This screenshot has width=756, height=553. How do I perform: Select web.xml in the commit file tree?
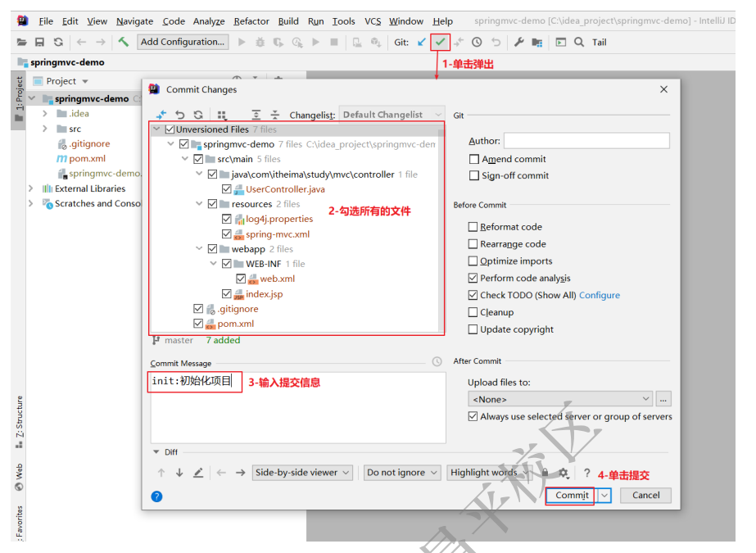(x=277, y=279)
